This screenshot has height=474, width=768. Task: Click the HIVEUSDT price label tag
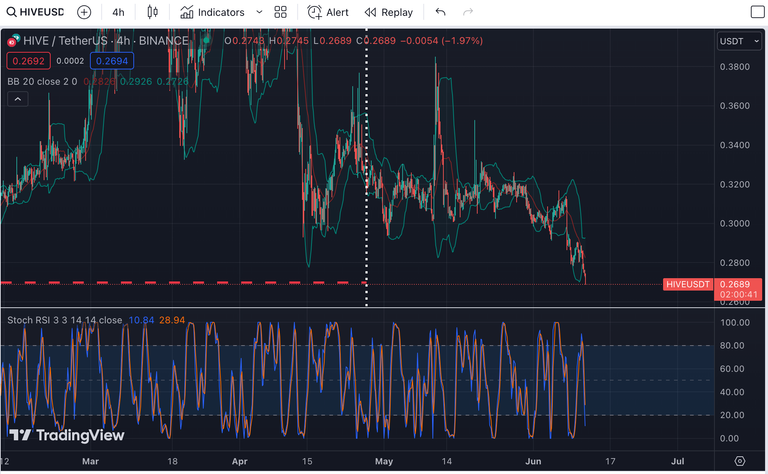pyautogui.click(x=688, y=284)
